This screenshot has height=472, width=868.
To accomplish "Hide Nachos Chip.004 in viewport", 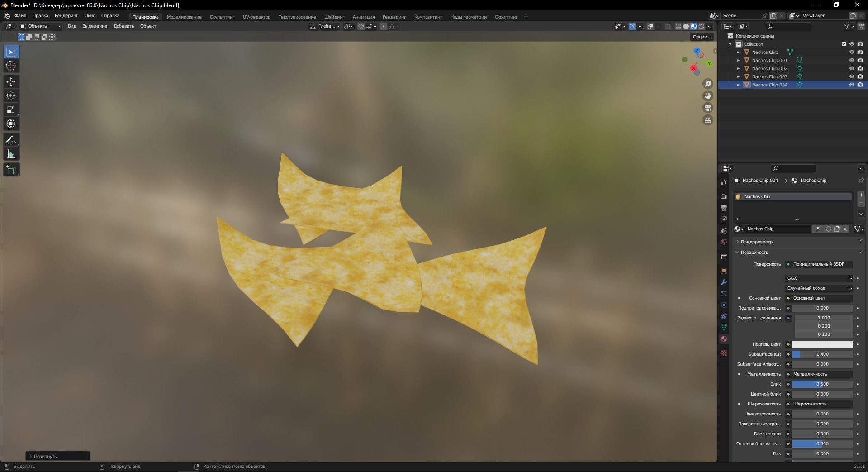I will tap(852, 85).
